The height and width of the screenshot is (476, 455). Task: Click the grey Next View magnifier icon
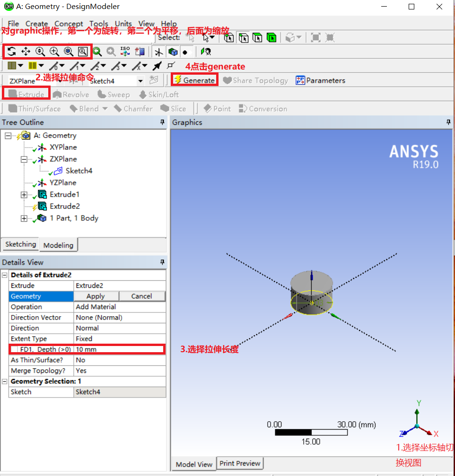pos(111,52)
